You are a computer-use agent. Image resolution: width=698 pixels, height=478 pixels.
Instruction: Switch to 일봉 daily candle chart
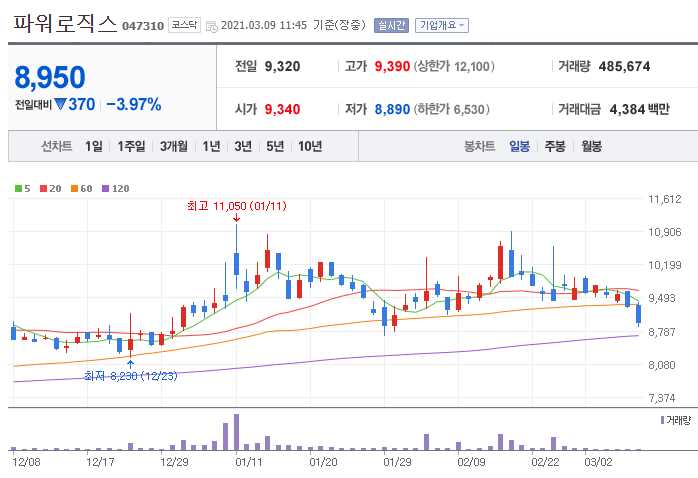pyautogui.click(x=519, y=146)
